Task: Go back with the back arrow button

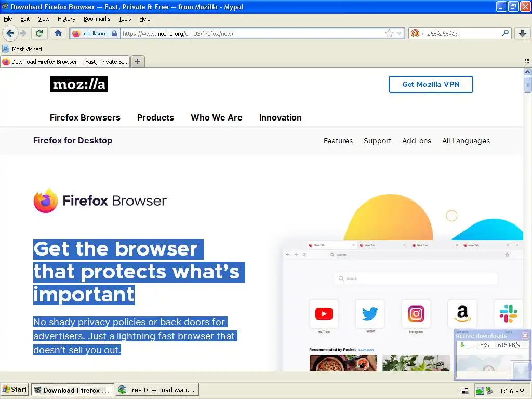Action: pos(10,33)
